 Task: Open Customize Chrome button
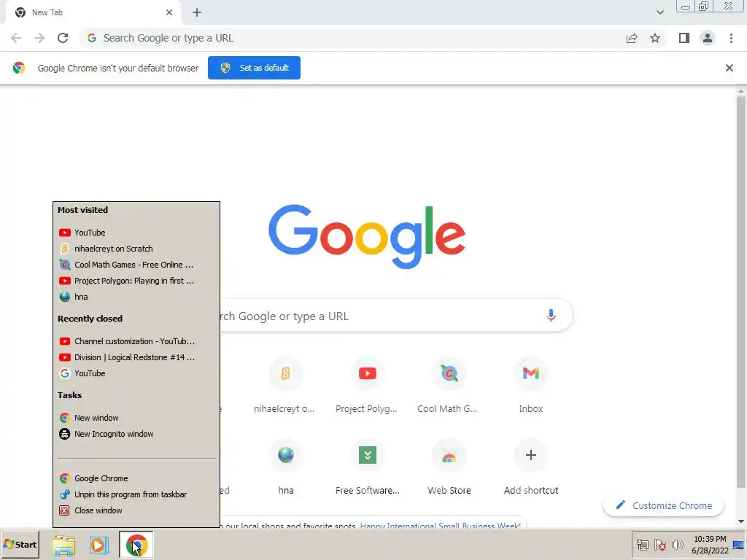pyautogui.click(x=663, y=506)
